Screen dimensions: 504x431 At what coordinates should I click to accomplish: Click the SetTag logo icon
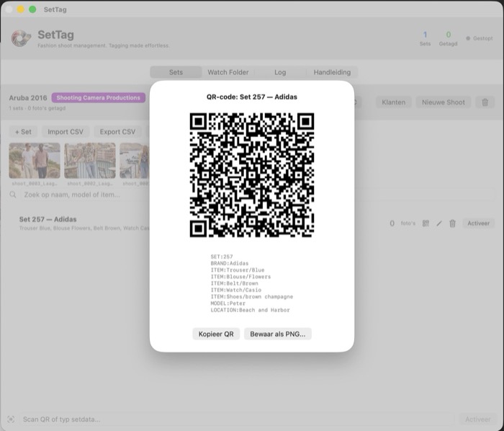(x=21, y=38)
